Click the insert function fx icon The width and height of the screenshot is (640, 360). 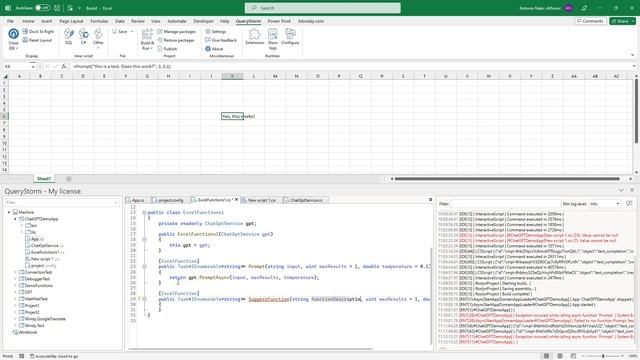point(64,66)
